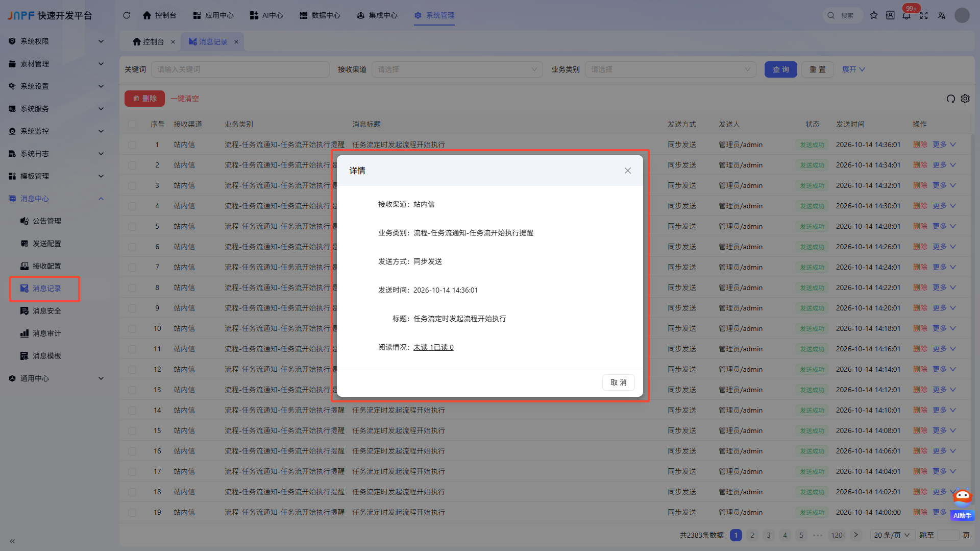Open notifications bell with 99+ badge

pos(906,15)
